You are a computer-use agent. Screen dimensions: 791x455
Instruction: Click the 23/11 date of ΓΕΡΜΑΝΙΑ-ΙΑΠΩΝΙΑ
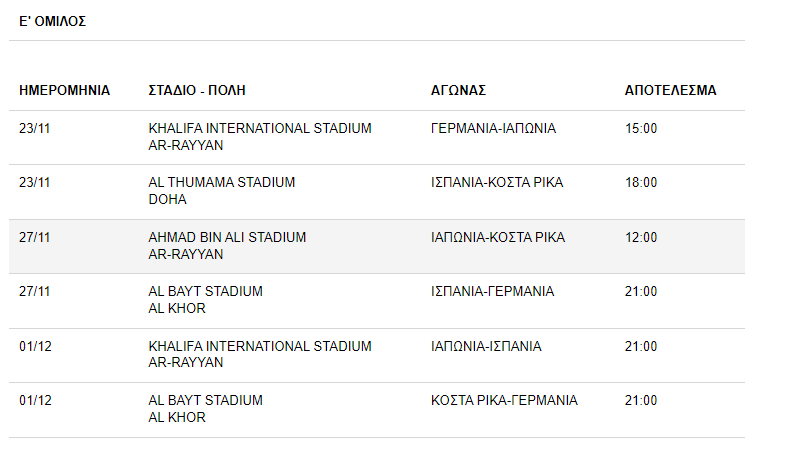(35, 128)
